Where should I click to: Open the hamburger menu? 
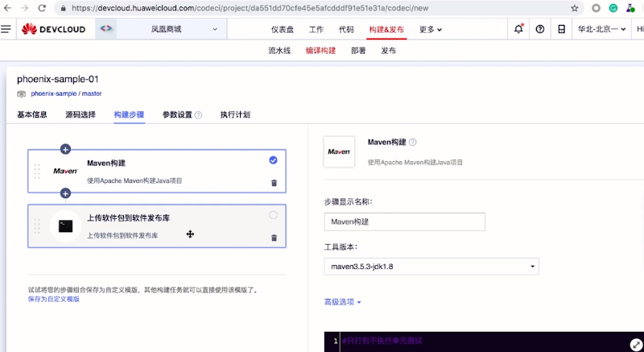(x=6, y=29)
